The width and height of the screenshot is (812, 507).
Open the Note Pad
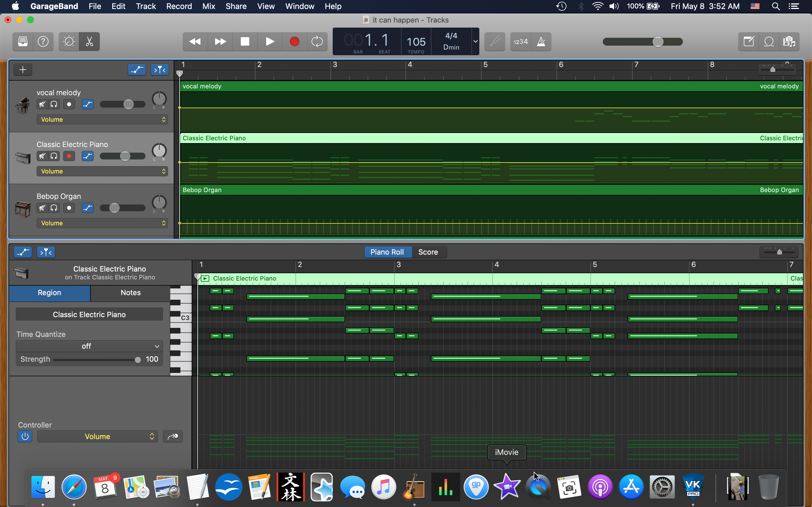(749, 42)
